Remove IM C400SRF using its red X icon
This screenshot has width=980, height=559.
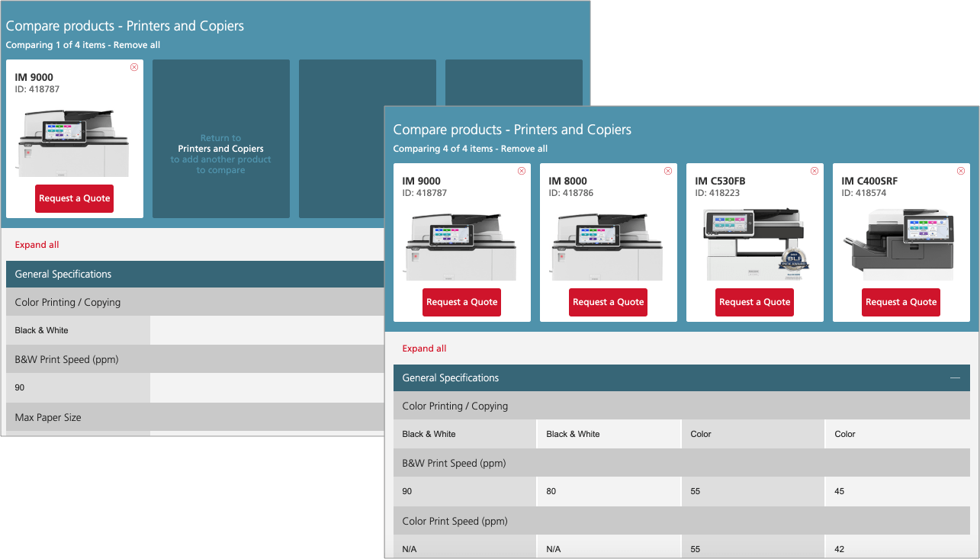click(961, 171)
